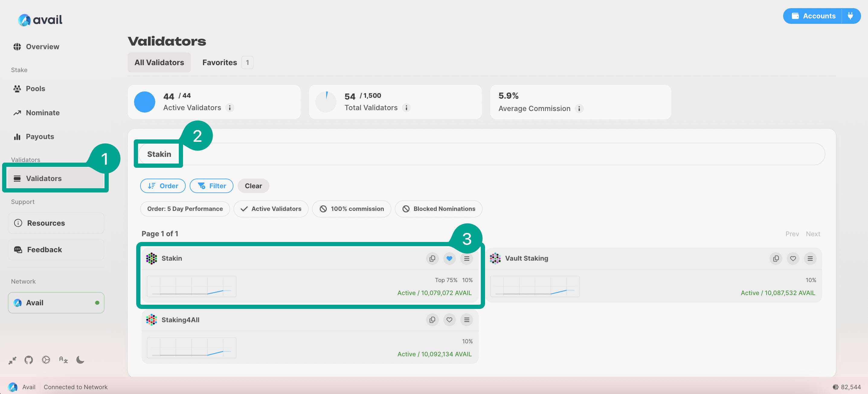The height and width of the screenshot is (394, 868).
Task: Click Active Validators pie chart
Action: click(145, 102)
